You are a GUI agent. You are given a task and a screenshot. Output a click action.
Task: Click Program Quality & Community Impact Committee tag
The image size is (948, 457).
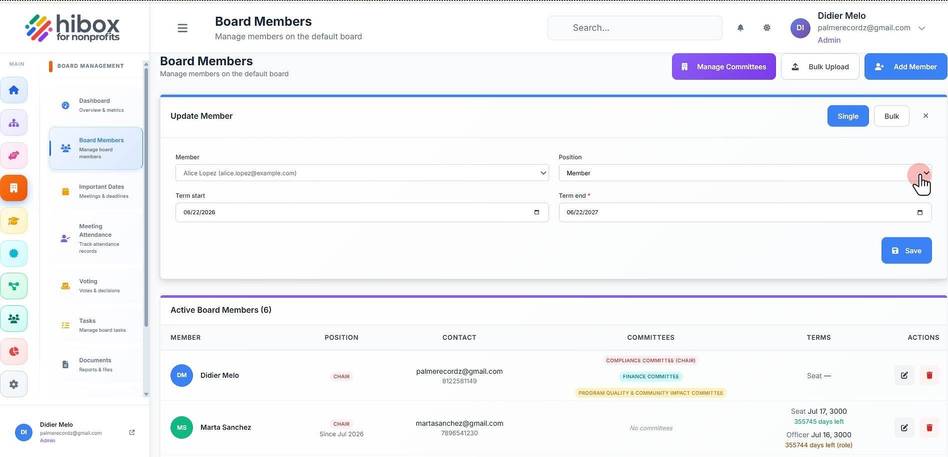coord(651,393)
